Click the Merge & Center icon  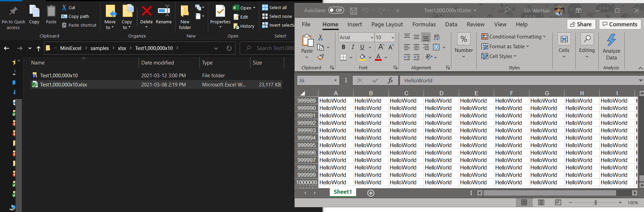tap(436, 47)
